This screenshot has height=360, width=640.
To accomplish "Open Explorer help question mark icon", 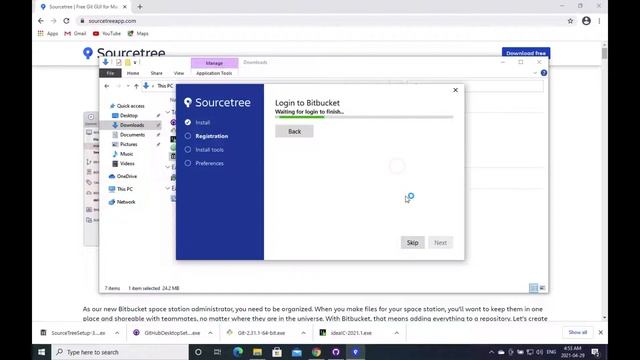I will 544,73.
